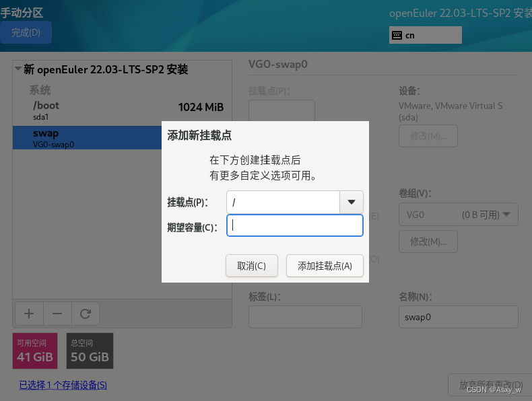The height and width of the screenshot is (401, 532).
Task: Open the mount point dropdown arrow in dialog
Action: pyautogui.click(x=352, y=202)
